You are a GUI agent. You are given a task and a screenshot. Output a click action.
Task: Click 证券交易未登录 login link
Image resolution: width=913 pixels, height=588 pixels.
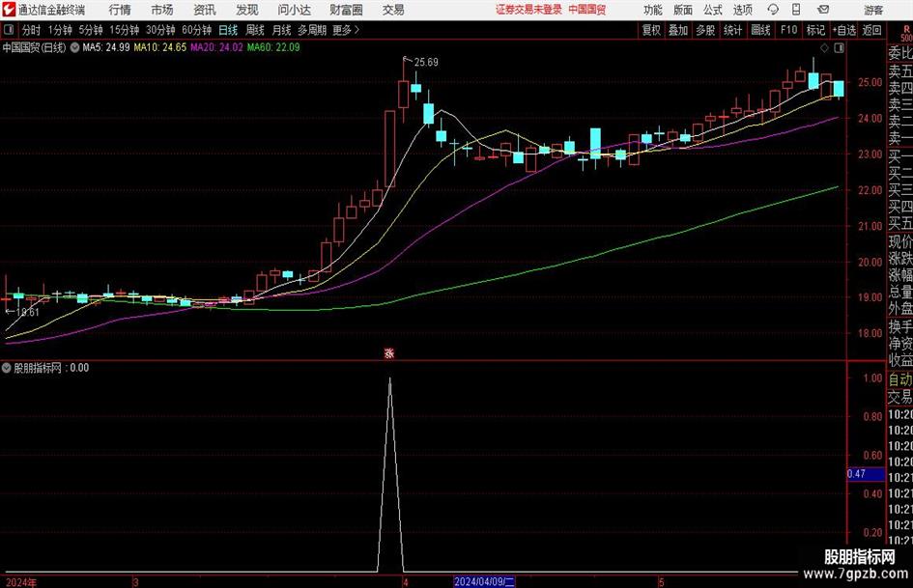tap(528, 10)
